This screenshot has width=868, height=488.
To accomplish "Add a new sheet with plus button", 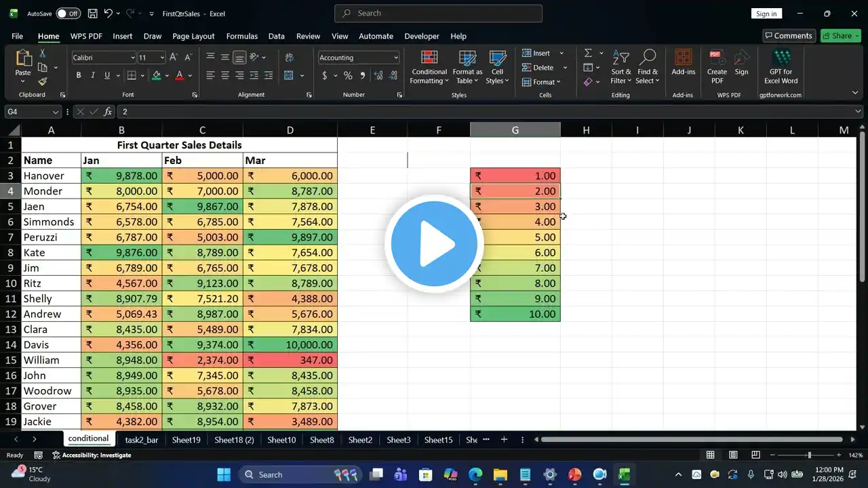I will click(504, 440).
